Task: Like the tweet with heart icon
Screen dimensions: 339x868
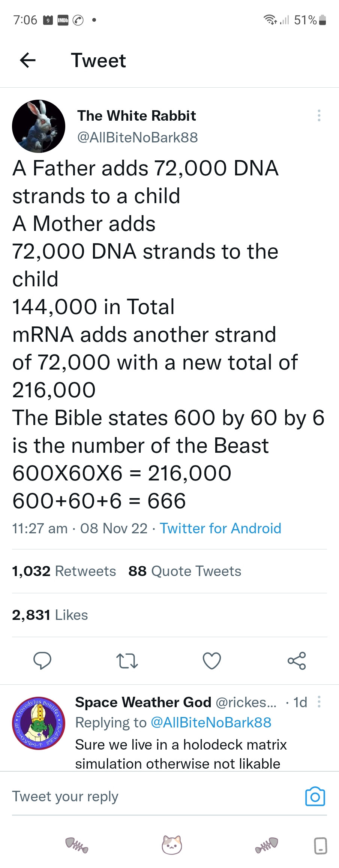Action: (212, 661)
